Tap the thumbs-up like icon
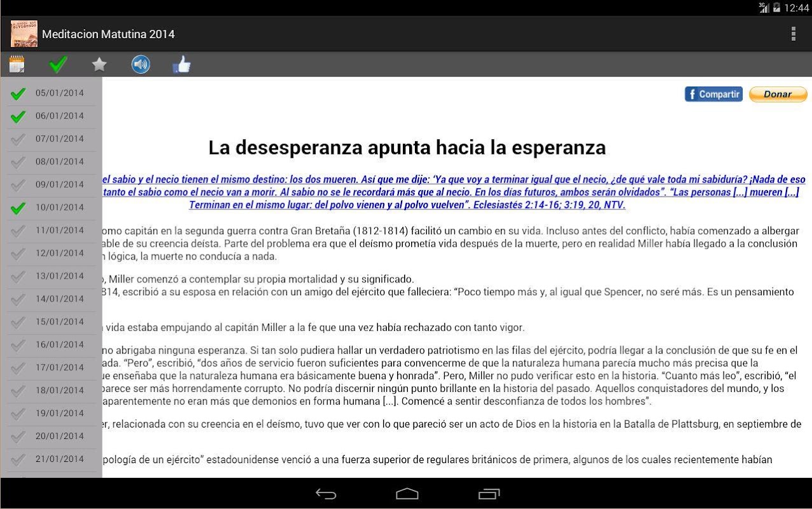 pyautogui.click(x=182, y=64)
